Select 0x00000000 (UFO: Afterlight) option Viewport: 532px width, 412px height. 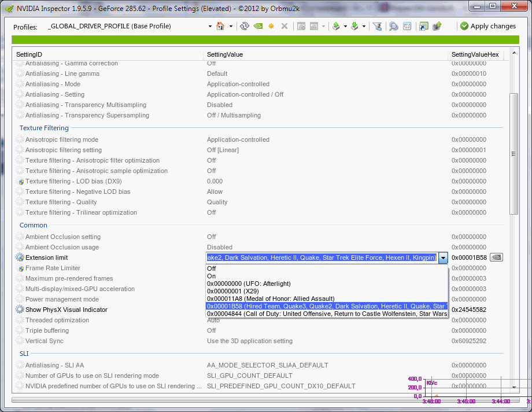(327, 284)
